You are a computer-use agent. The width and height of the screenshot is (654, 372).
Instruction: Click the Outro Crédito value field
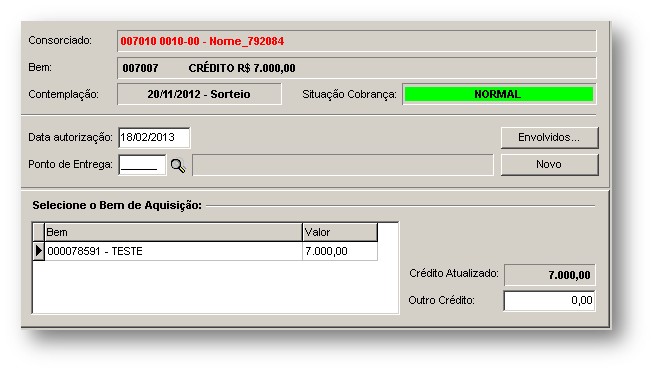[549, 301]
